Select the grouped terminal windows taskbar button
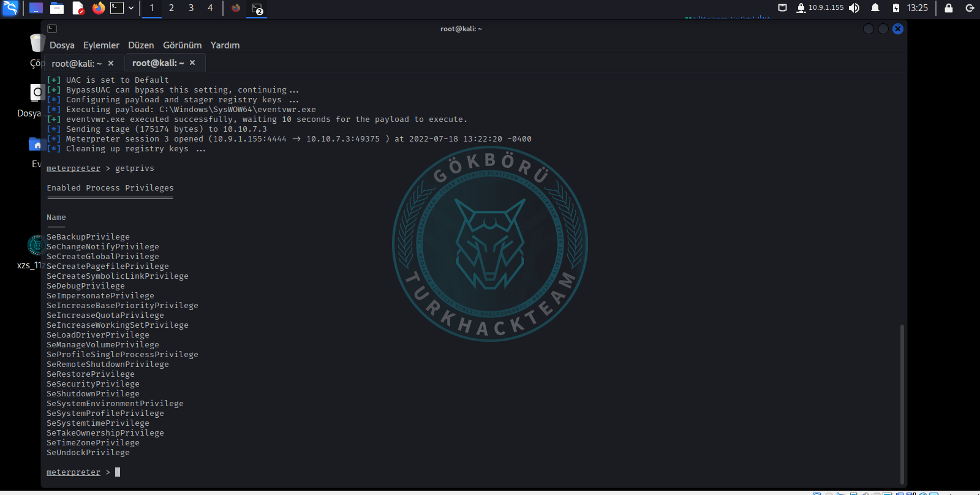The image size is (980, 495). pos(257,9)
